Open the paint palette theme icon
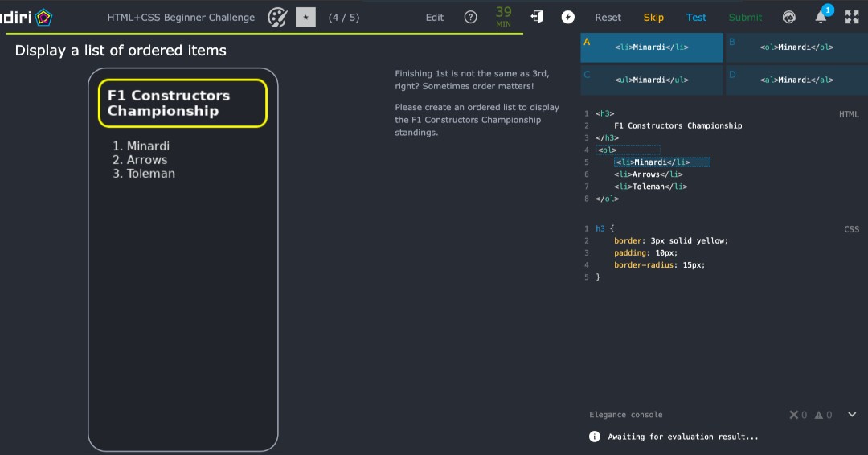 tap(277, 17)
